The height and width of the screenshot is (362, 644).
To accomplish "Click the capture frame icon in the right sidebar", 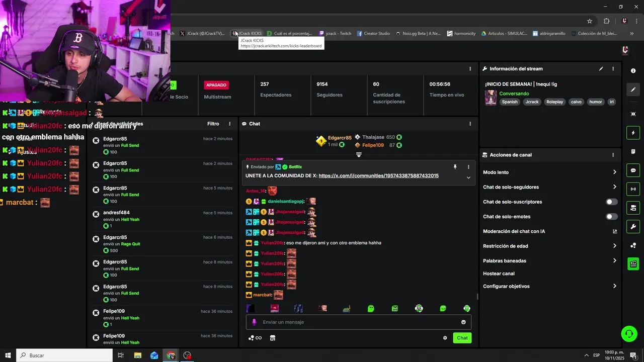I will [x=633, y=114].
